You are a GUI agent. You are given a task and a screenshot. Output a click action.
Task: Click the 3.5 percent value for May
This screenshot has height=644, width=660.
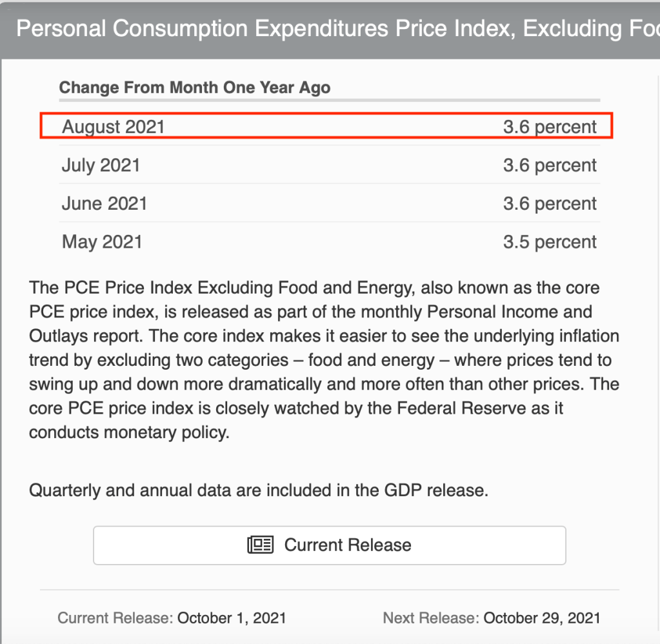click(550, 242)
